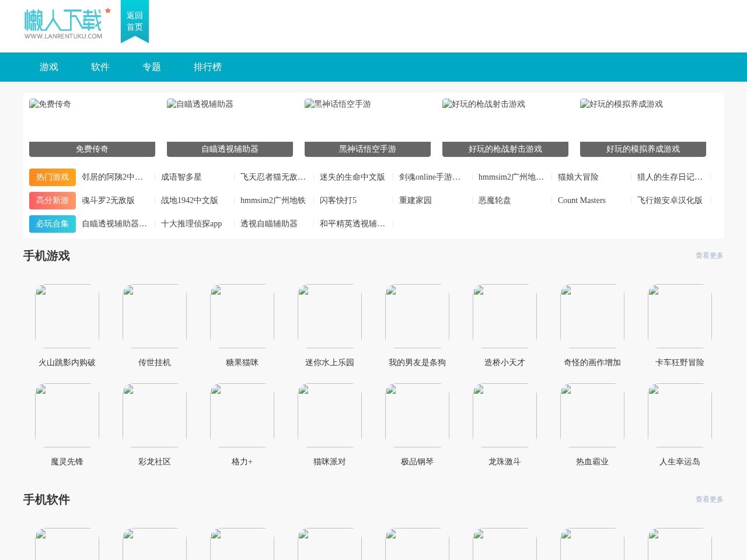747x560 pixels.
Task: Select the 热门游戏 orange tag
Action: 53,177
